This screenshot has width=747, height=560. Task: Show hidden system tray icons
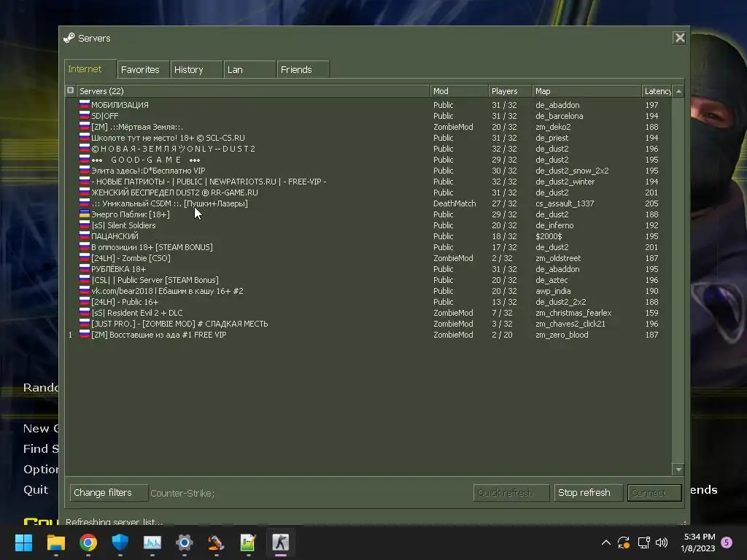(x=606, y=542)
